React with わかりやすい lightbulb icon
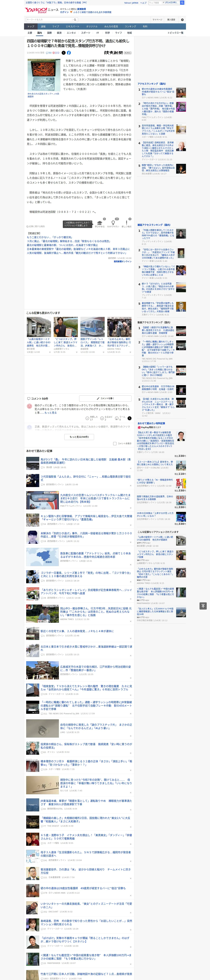This screenshot has width=210, height=980. click(x=113, y=223)
